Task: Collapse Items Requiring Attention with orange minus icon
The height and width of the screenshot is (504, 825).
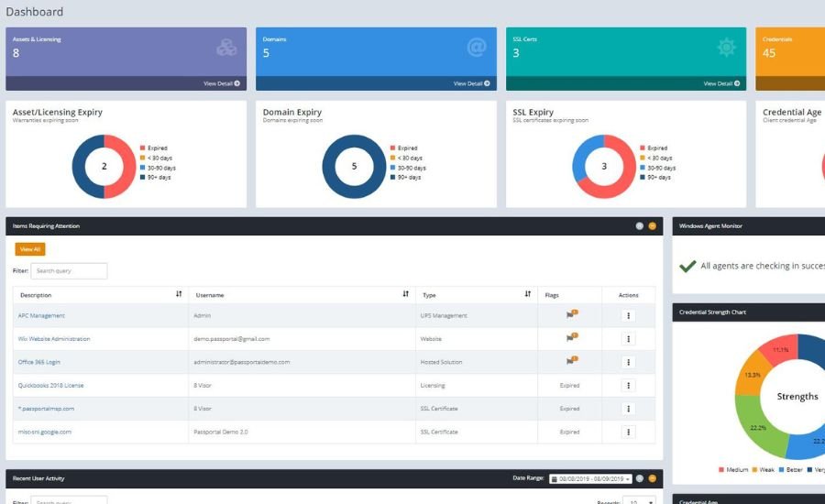Action: click(653, 225)
